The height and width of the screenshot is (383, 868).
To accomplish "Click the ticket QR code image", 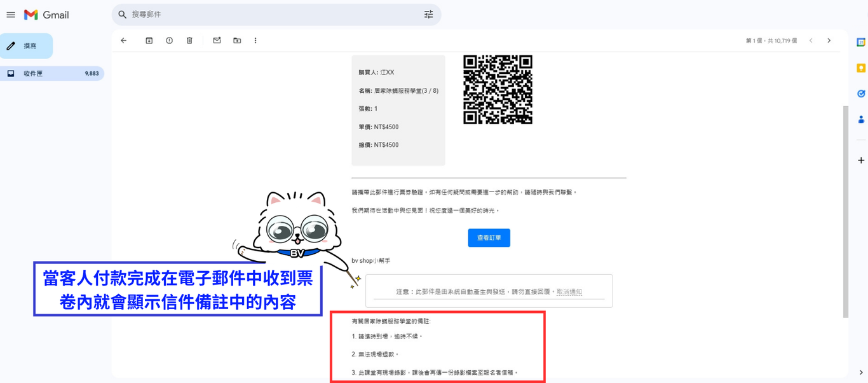I will coord(498,90).
